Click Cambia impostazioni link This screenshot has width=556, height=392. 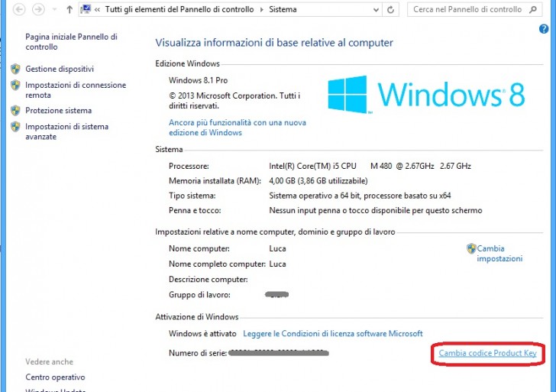pyautogui.click(x=499, y=253)
